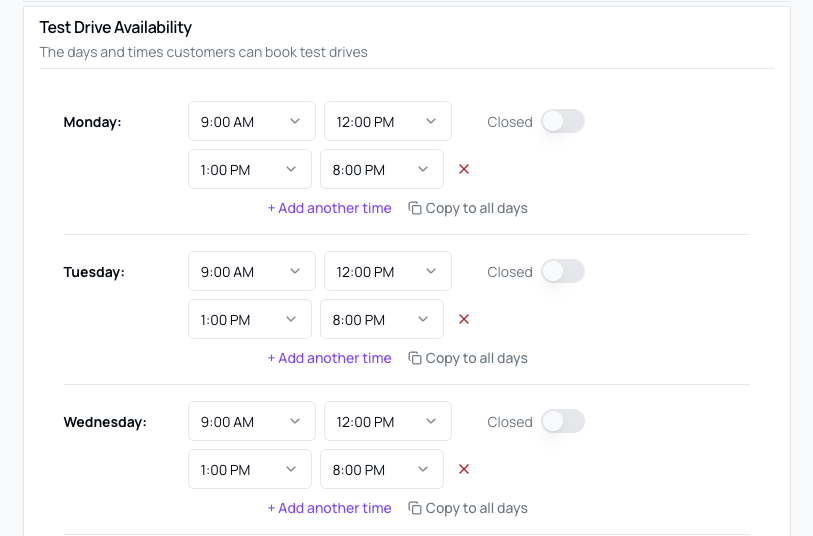Open Tuesday 9:00 AM start time dropdown
The width and height of the screenshot is (813, 536).
pyautogui.click(x=252, y=271)
